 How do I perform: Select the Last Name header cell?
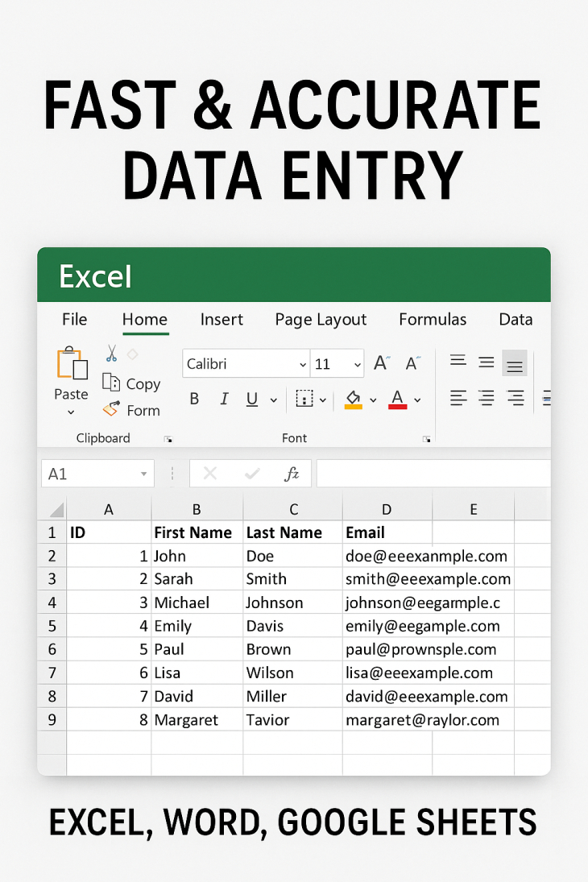(x=293, y=532)
